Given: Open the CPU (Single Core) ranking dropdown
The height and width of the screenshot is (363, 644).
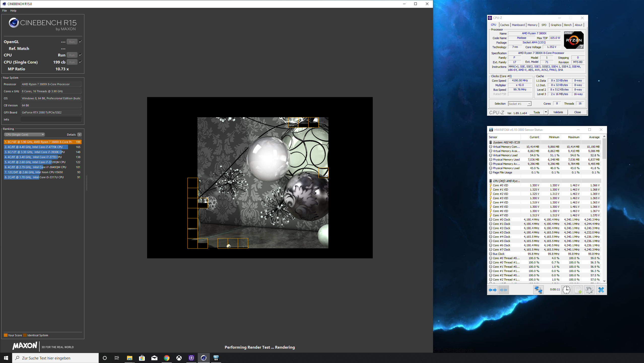Looking at the screenshot, I should pos(24,135).
